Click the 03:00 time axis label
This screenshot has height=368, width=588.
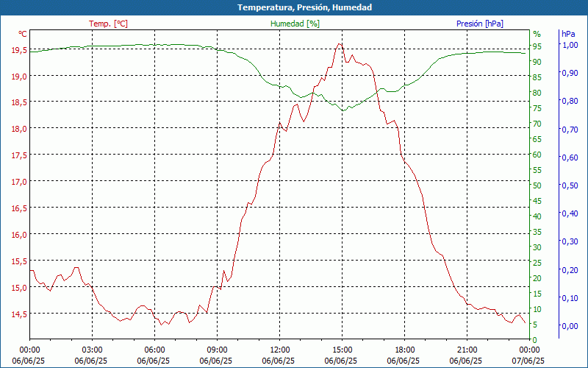point(93,350)
